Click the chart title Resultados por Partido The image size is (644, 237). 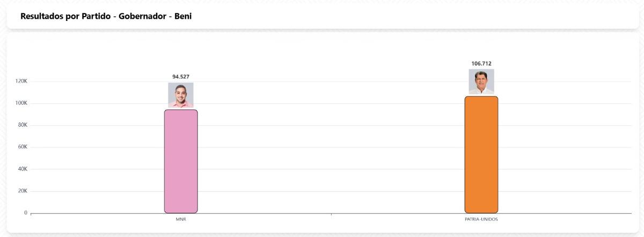coord(106,17)
